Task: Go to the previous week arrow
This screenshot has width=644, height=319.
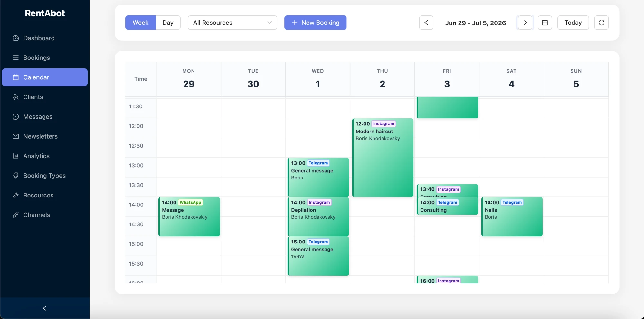Action: click(x=426, y=23)
